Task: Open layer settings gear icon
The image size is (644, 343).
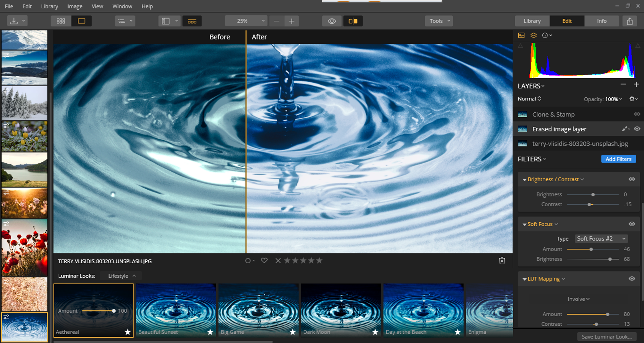Action: pyautogui.click(x=633, y=99)
